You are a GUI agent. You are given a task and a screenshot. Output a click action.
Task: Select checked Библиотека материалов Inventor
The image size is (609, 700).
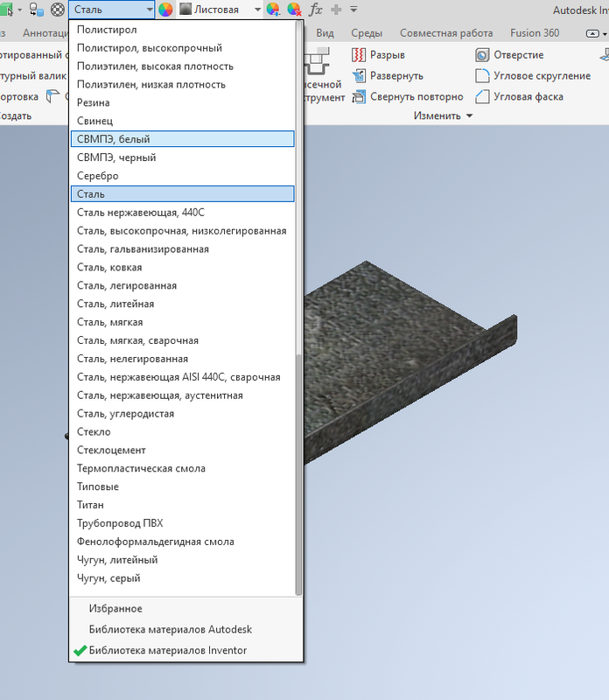(x=186, y=650)
